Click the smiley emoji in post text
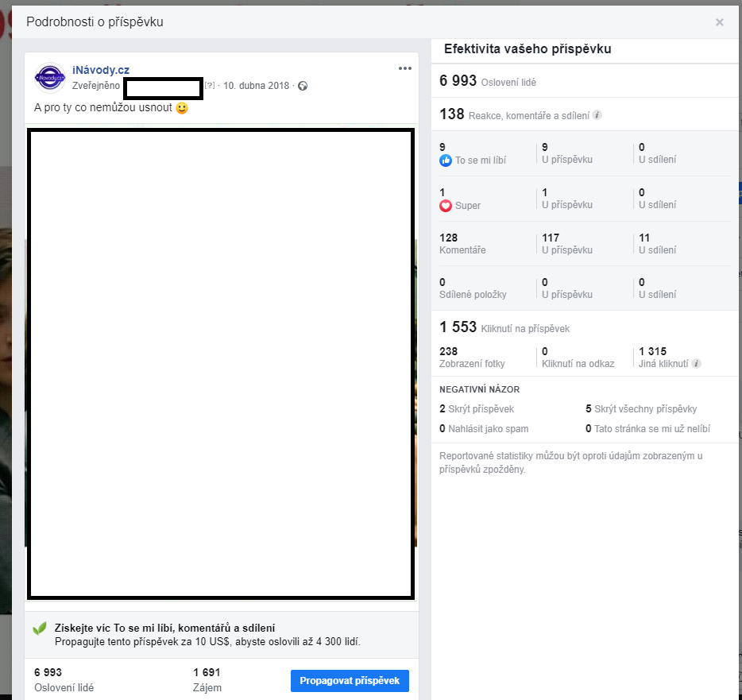 tap(182, 108)
